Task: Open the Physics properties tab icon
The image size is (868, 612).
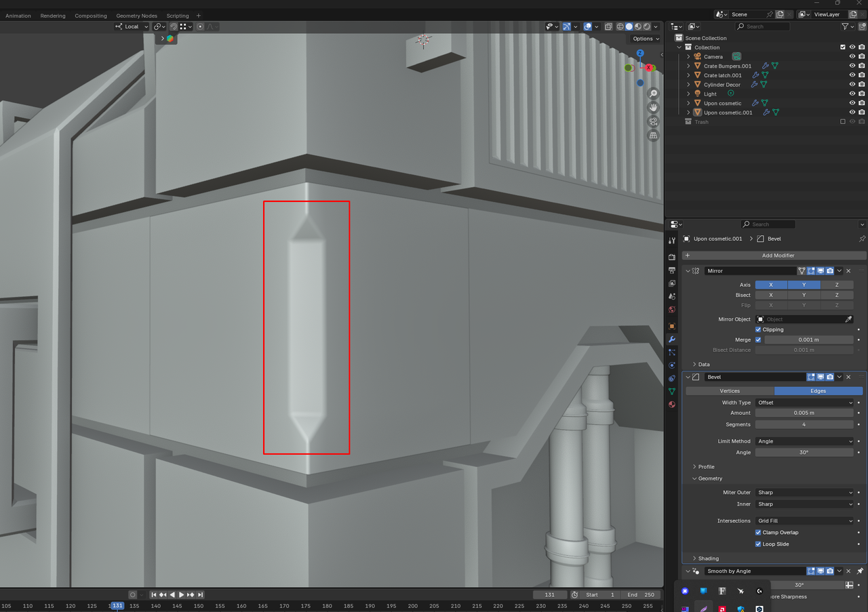Action: [x=672, y=365]
